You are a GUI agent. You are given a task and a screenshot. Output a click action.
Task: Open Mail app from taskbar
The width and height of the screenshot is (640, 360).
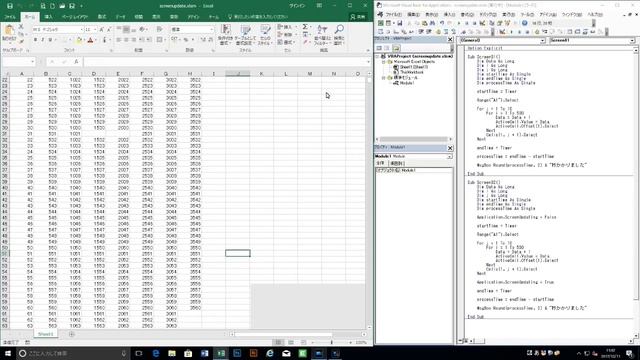[286, 353]
